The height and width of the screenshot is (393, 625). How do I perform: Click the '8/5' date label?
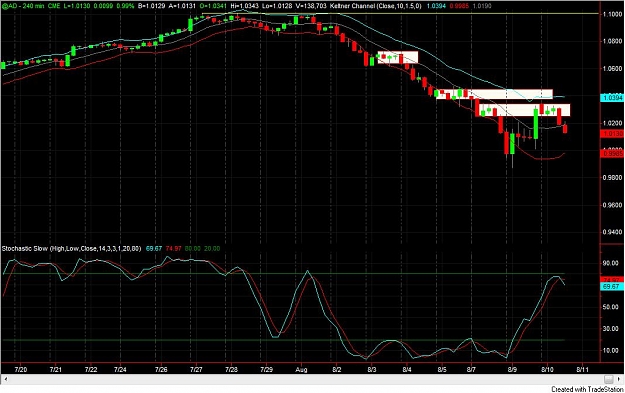tap(442, 369)
